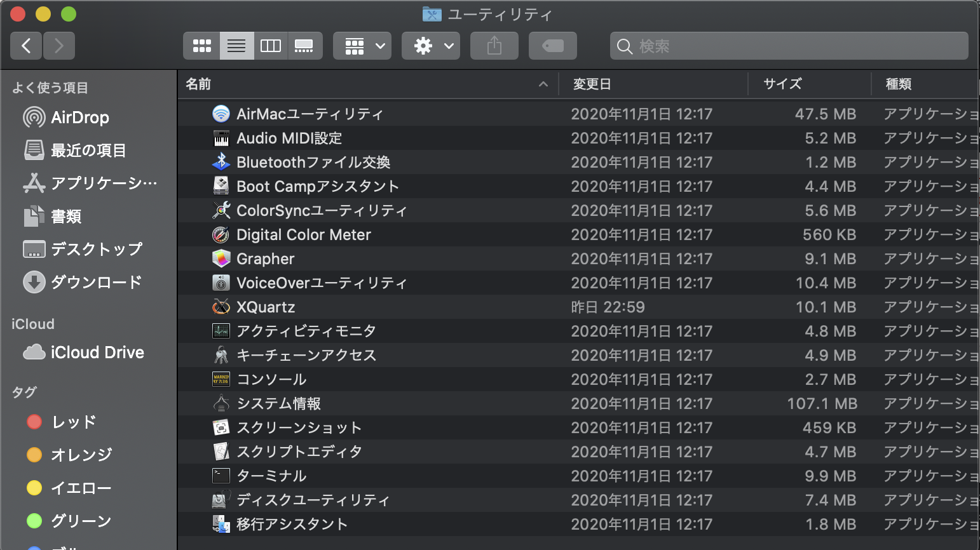This screenshot has width=980, height=550.
Task: Select the Digital Color Meter icon
Action: coord(221,234)
